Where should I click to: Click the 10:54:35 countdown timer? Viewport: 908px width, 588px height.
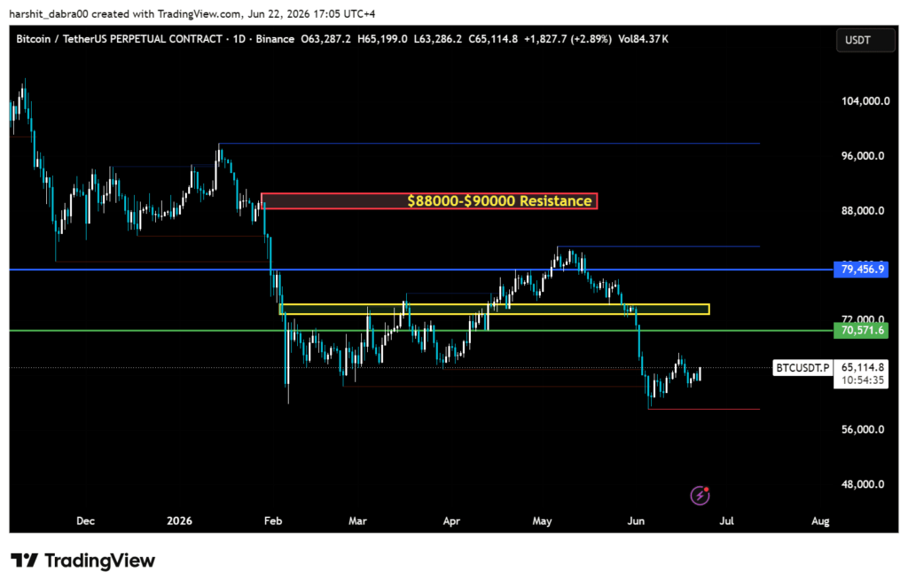[x=863, y=380]
